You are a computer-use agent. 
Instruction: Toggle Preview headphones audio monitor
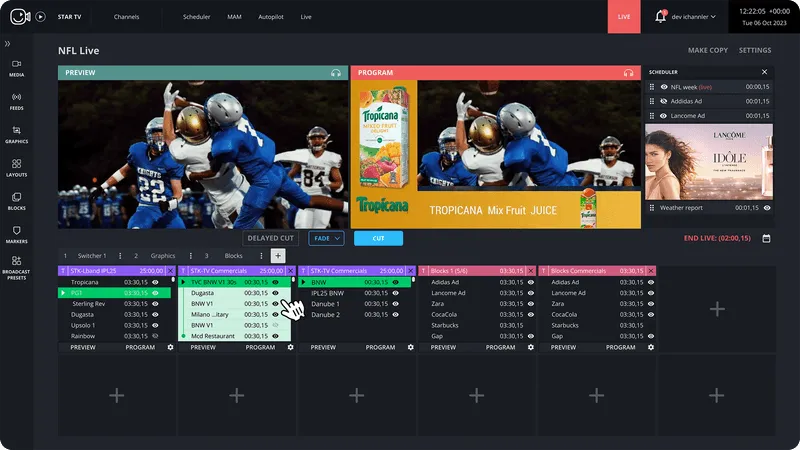pos(336,73)
